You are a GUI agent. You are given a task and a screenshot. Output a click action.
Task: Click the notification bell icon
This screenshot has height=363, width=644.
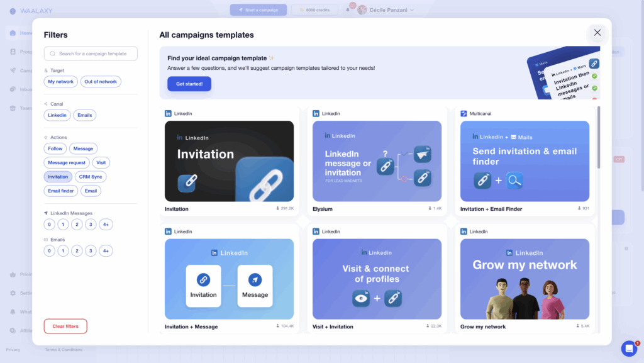348,10
